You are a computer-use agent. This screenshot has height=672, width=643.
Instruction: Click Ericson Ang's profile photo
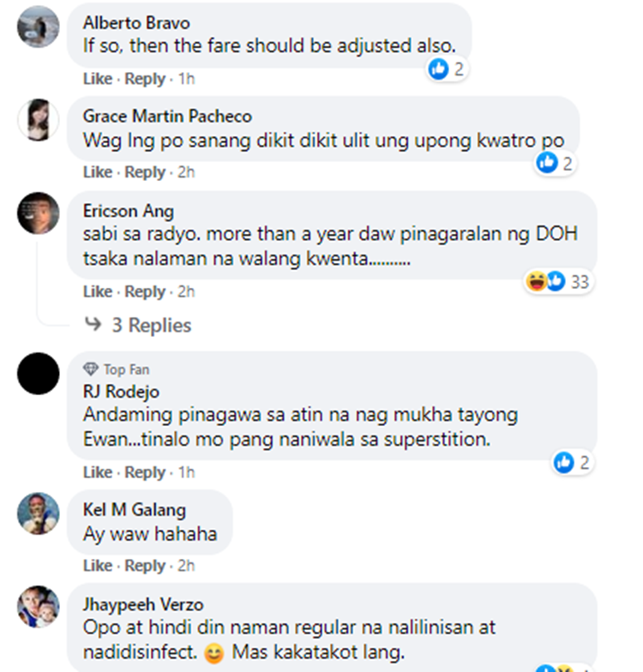[38, 213]
